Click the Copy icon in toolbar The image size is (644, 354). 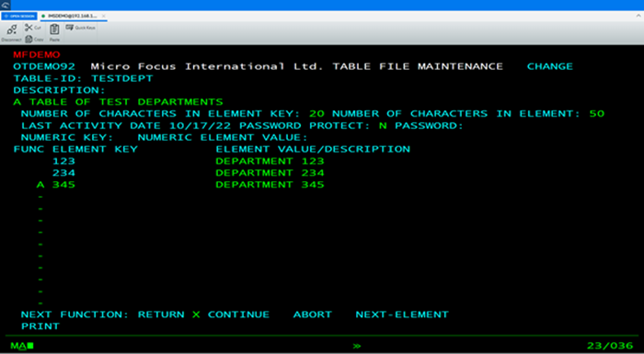[29, 40]
